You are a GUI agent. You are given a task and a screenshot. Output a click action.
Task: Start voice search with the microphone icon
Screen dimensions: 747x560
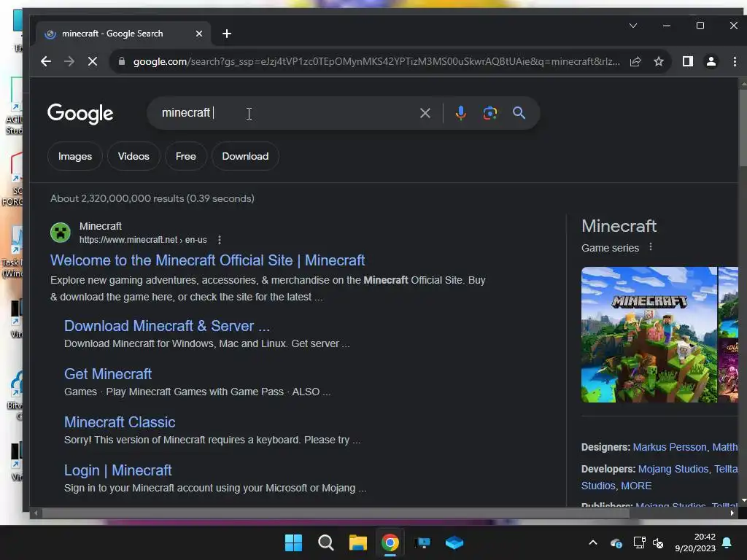pyautogui.click(x=460, y=113)
